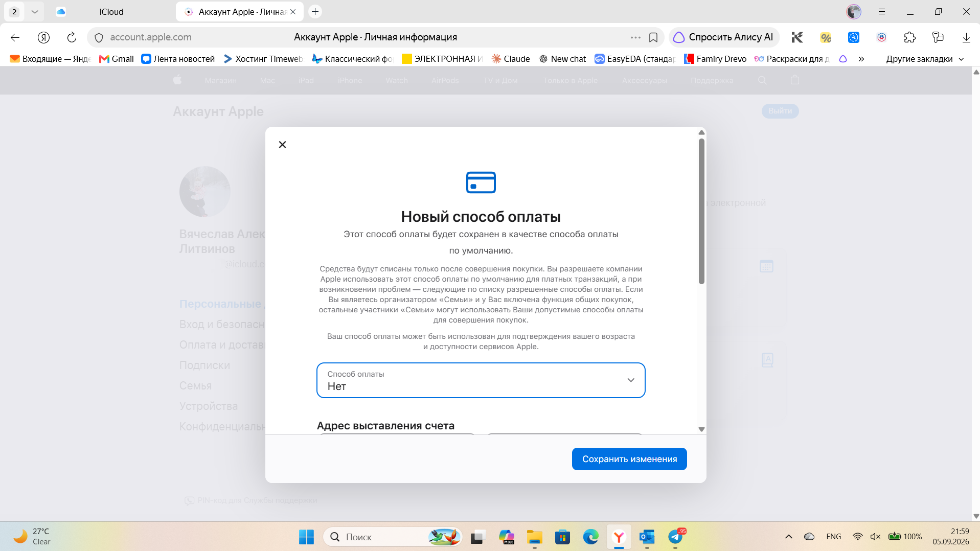The width and height of the screenshot is (980, 551).
Task: Click the browser profile avatar
Action: point(854,12)
